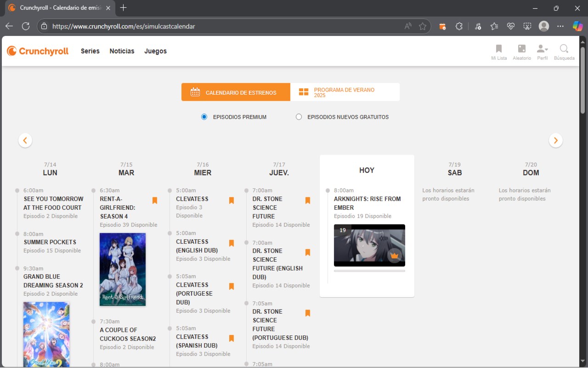Open Rent-a-Girlfriend: Season 4 title link

click(118, 207)
